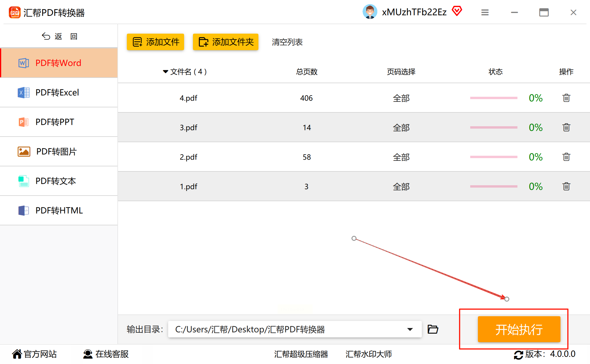Image resolution: width=590 pixels, height=364 pixels.
Task: Delete 4.pdf using its trash icon
Action: [x=566, y=98]
